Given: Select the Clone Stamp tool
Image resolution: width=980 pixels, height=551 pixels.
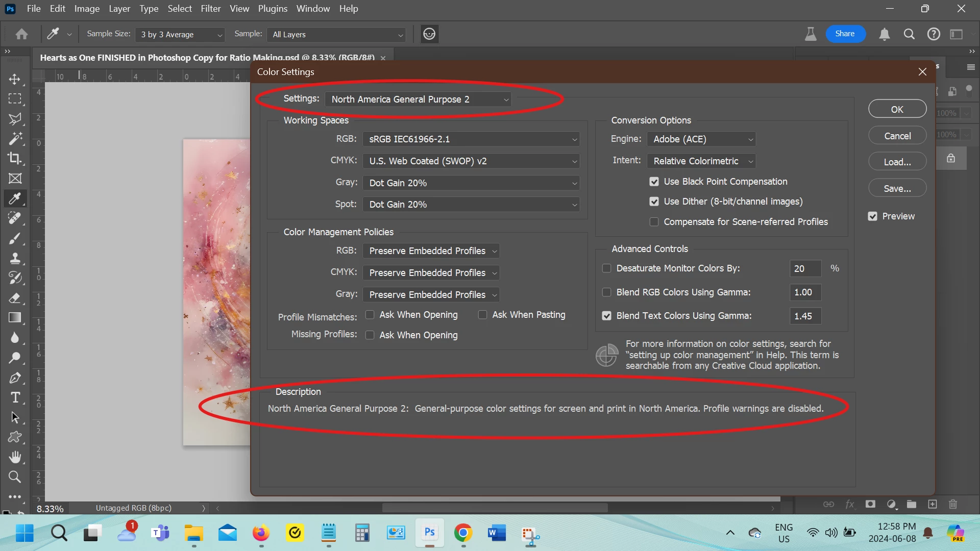Looking at the screenshot, I should click(x=14, y=258).
